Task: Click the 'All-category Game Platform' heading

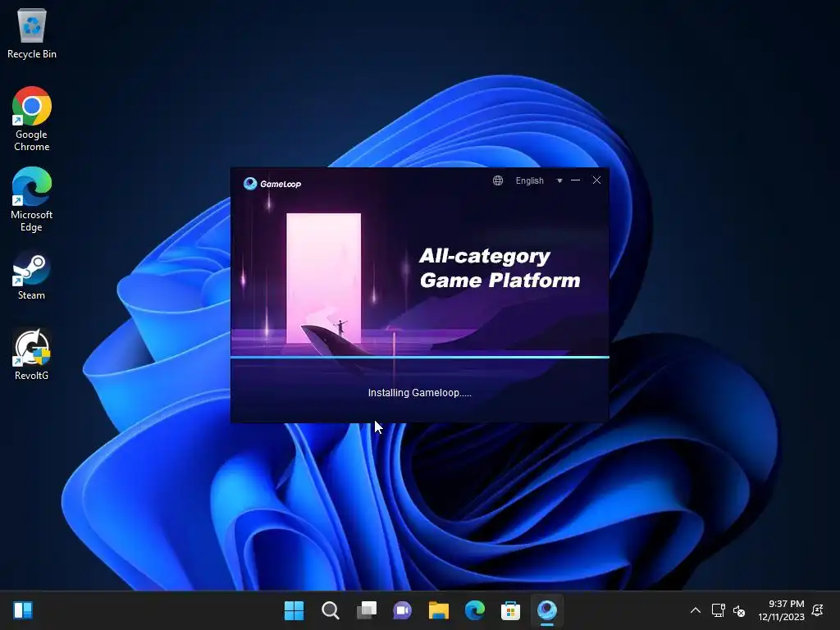Action: 500,268
